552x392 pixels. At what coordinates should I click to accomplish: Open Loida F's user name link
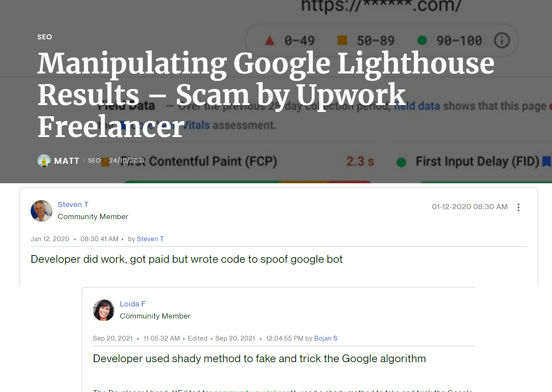(133, 304)
